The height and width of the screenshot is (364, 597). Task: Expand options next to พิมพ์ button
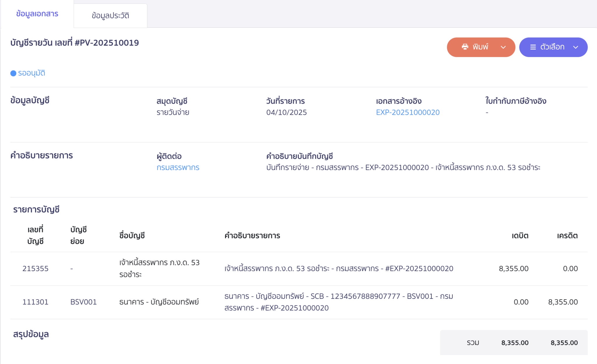coord(503,47)
